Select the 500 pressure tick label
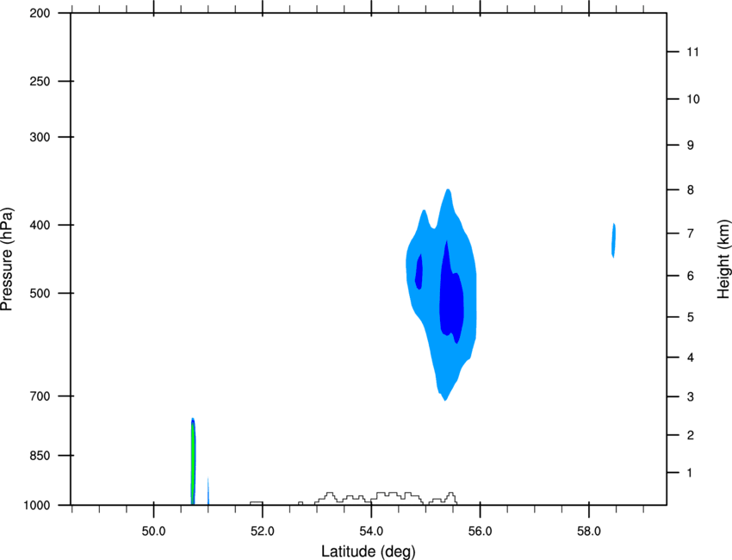The height and width of the screenshot is (560, 732). coord(40,293)
